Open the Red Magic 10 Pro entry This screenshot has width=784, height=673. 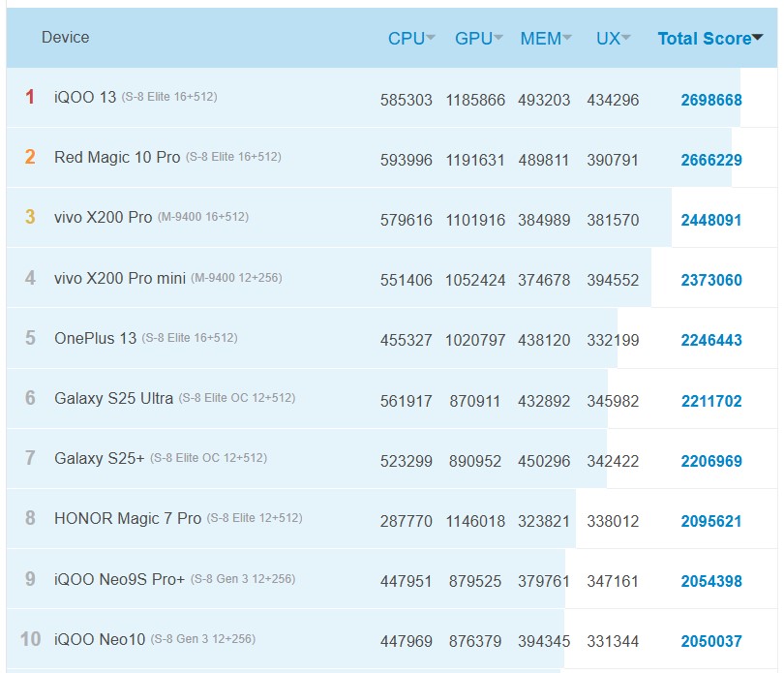pos(117,157)
